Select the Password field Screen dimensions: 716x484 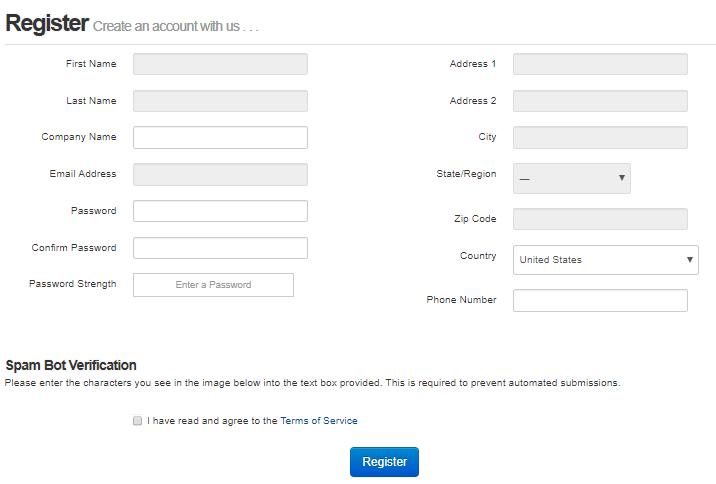pos(220,211)
